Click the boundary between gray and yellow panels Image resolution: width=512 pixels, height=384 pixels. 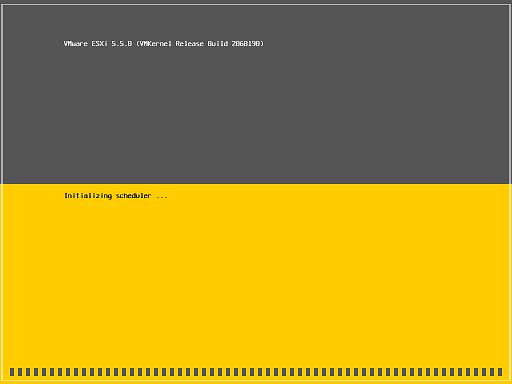click(256, 184)
